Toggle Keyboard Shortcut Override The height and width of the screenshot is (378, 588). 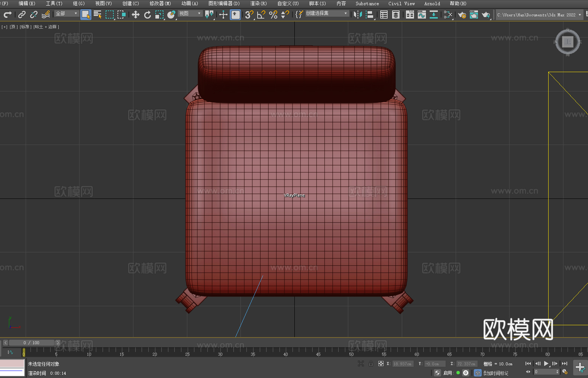click(235, 14)
